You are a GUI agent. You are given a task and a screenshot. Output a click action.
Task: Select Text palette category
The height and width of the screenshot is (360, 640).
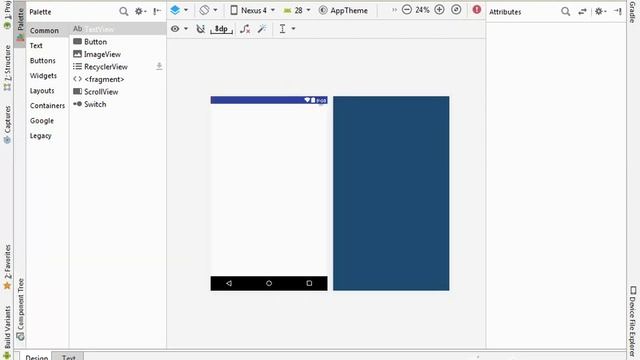click(36, 46)
